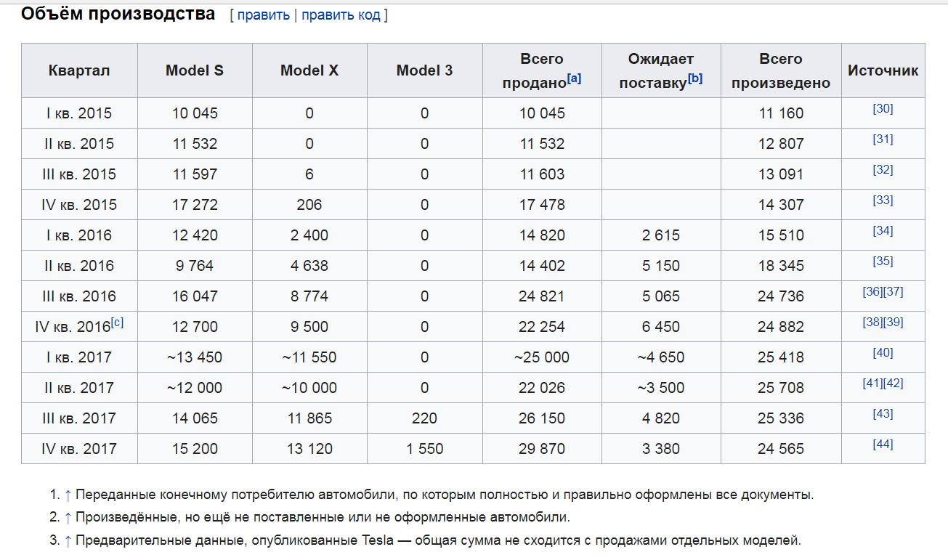Select the Model S value "9 764"

[x=195, y=266]
